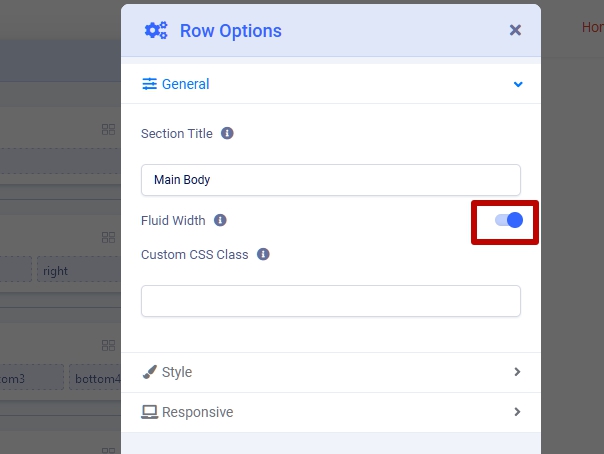The image size is (604, 454).
Task: Click the Style paintbrush icon
Action: pos(149,372)
